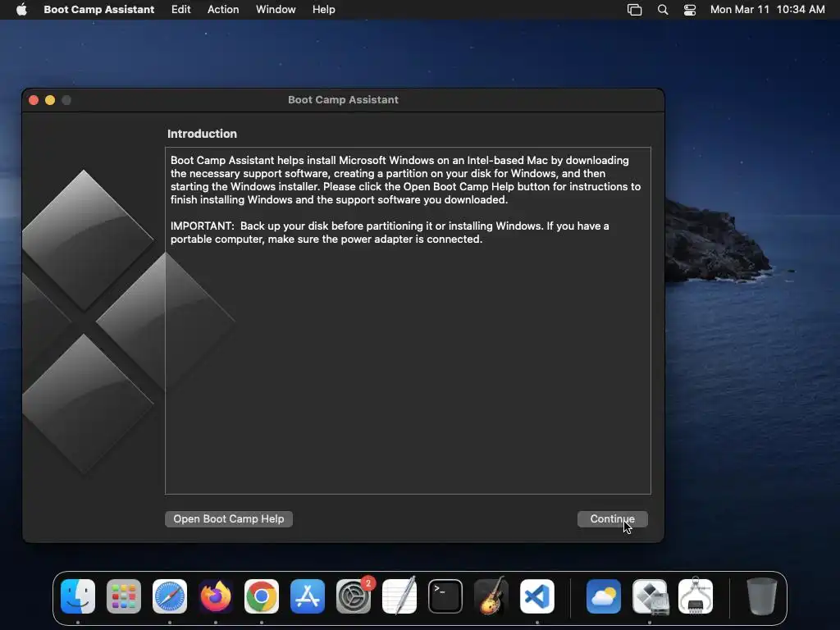This screenshot has width=840, height=630.
Task: Click the Boot Camp Assistant window title
Action: pyautogui.click(x=343, y=99)
